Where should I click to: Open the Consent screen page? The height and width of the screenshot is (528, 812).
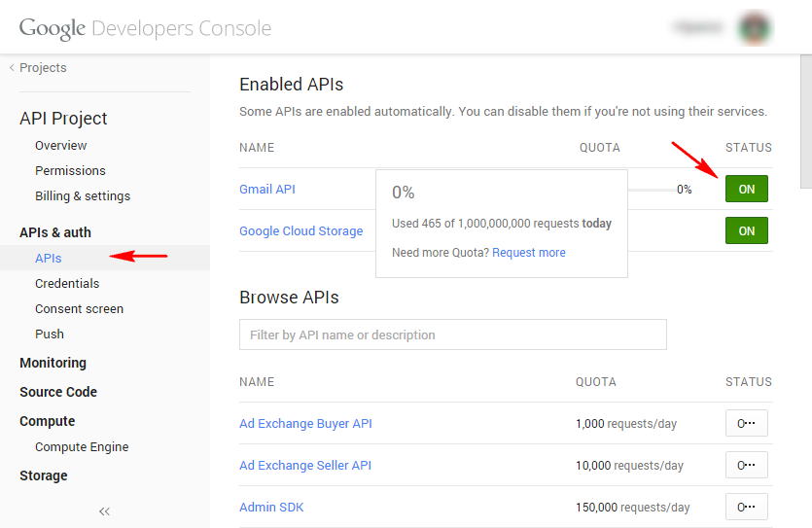79,309
